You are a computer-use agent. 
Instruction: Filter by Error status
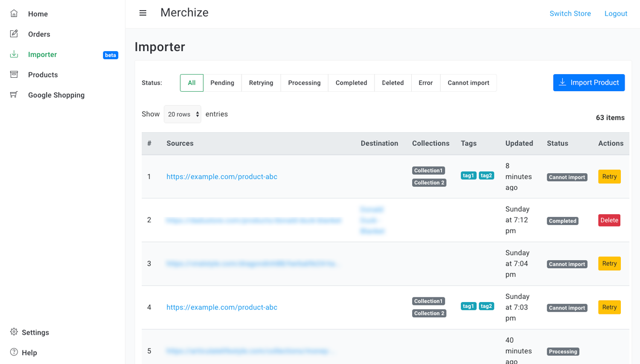[x=426, y=83]
